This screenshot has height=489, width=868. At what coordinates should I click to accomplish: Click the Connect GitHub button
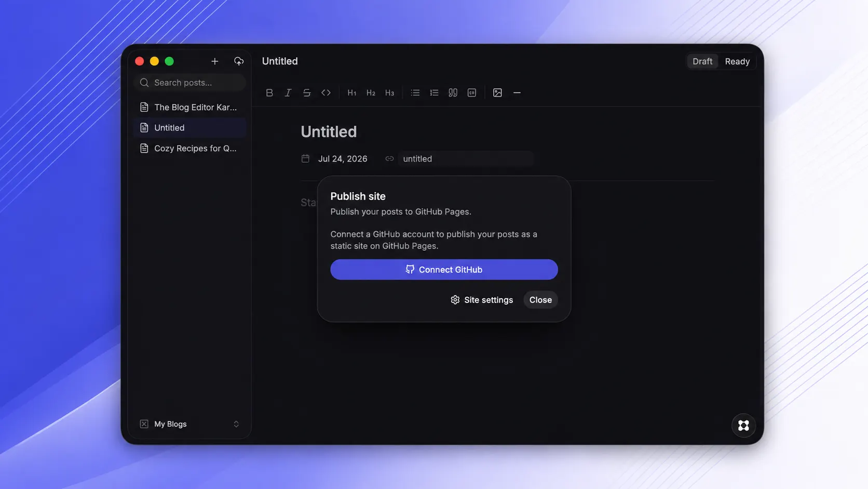pos(444,270)
